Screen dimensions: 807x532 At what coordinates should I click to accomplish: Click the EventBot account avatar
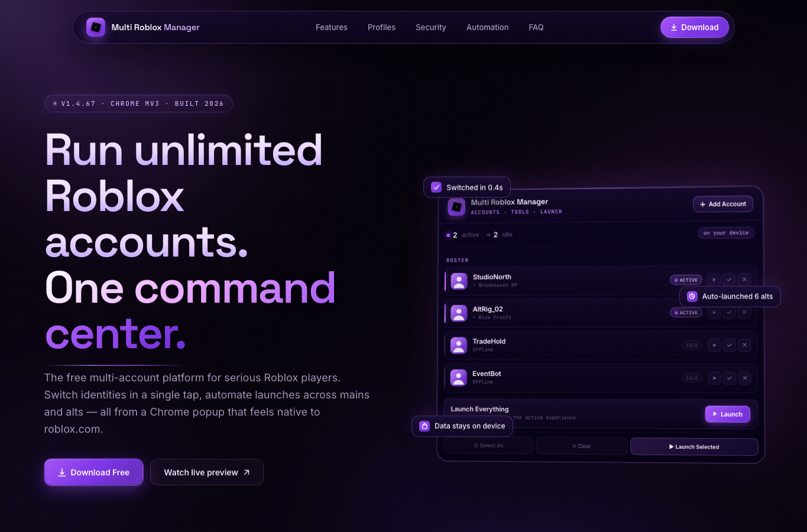[x=459, y=378]
